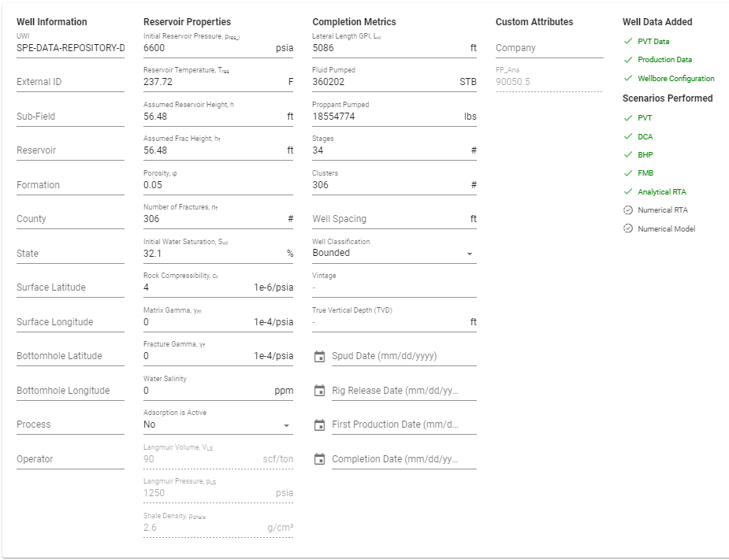Click the Numerical Model pending icon
The width and height of the screenshot is (729, 560).
[x=628, y=228]
